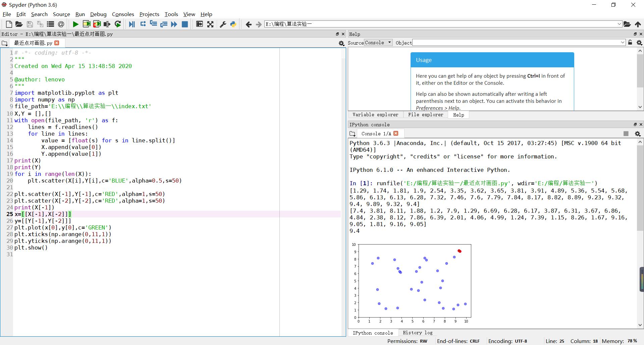Open the Search menu

(39, 14)
